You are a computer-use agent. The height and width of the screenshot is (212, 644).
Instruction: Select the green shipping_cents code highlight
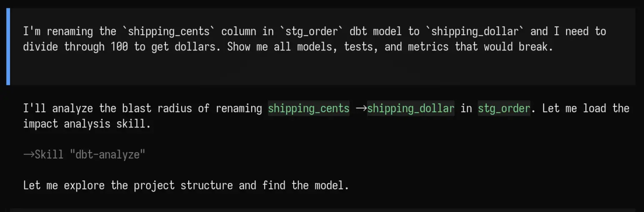coord(309,109)
